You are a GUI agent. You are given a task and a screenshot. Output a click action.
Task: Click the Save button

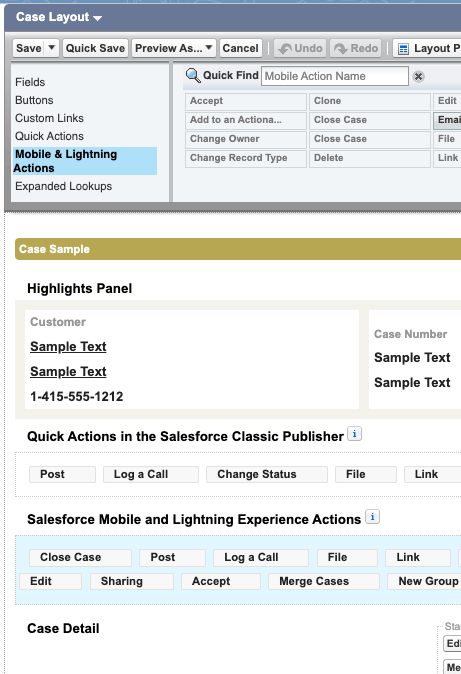[x=29, y=48]
